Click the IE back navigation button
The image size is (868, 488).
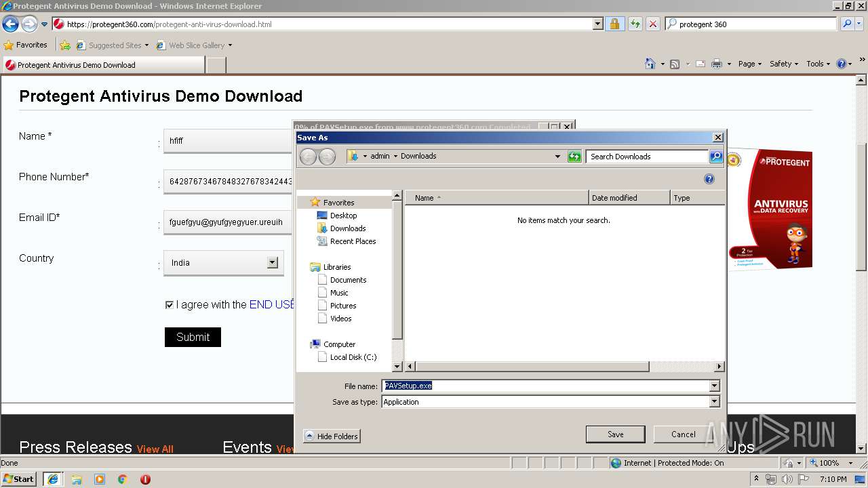[x=10, y=24]
